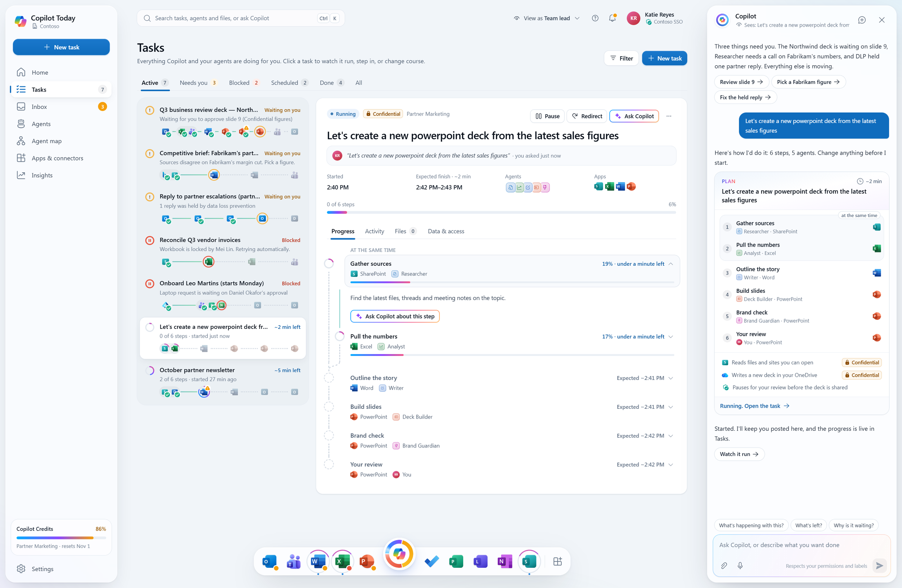Expand the Outline the story step
The image size is (902, 588).
671,378
